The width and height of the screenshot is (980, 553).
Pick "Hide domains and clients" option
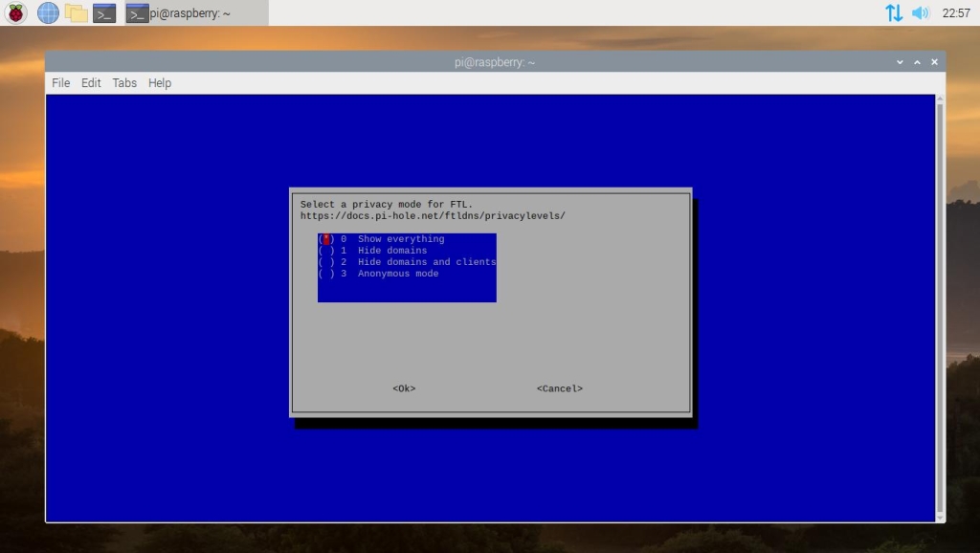[x=426, y=262]
